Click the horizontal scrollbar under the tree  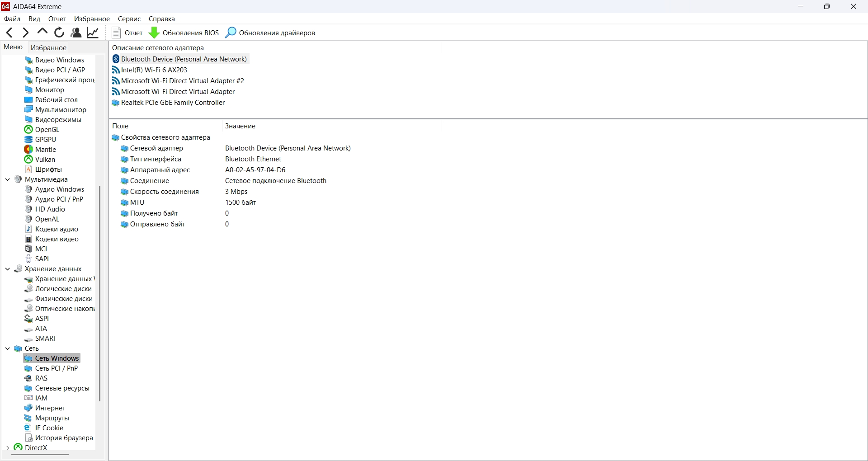(x=40, y=454)
